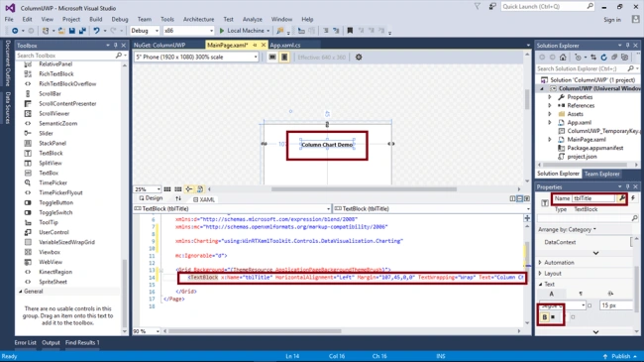Open the Architecture menu

click(x=198, y=19)
